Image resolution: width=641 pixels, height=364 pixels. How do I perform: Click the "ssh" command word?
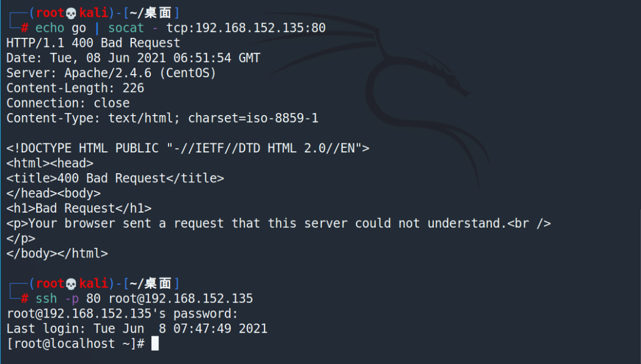[46, 299]
